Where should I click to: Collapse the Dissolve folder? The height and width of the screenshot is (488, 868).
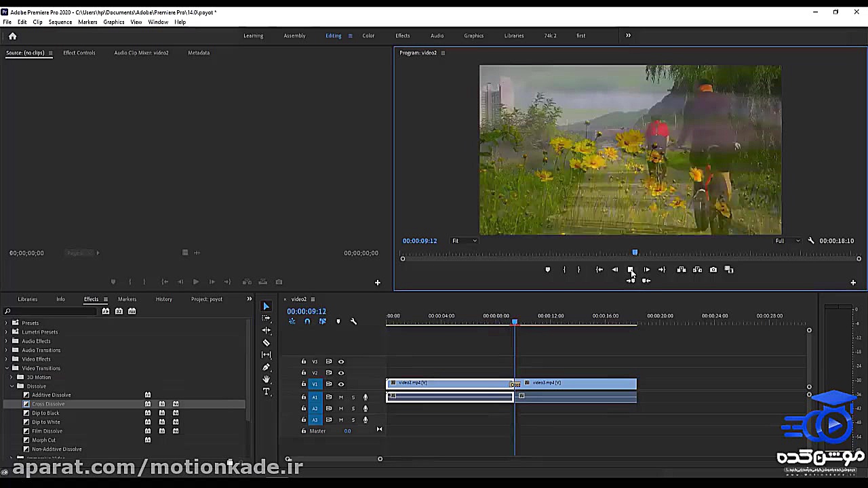click(12, 386)
